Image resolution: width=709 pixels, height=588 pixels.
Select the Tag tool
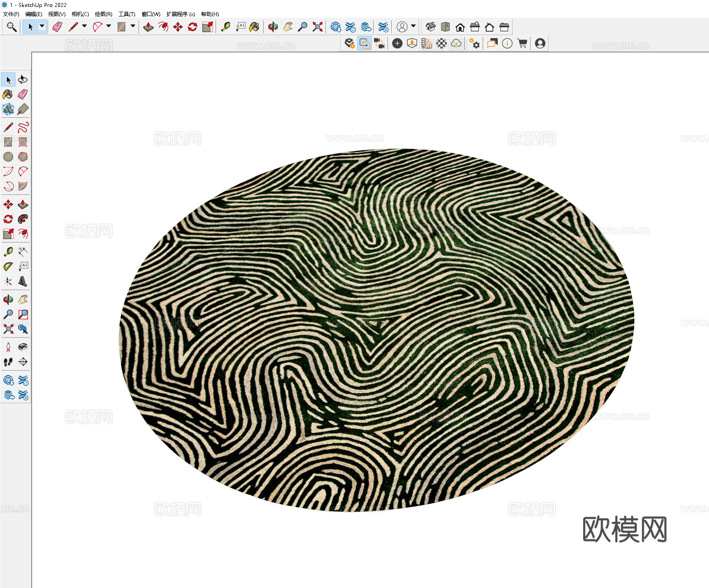click(x=23, y=109)
